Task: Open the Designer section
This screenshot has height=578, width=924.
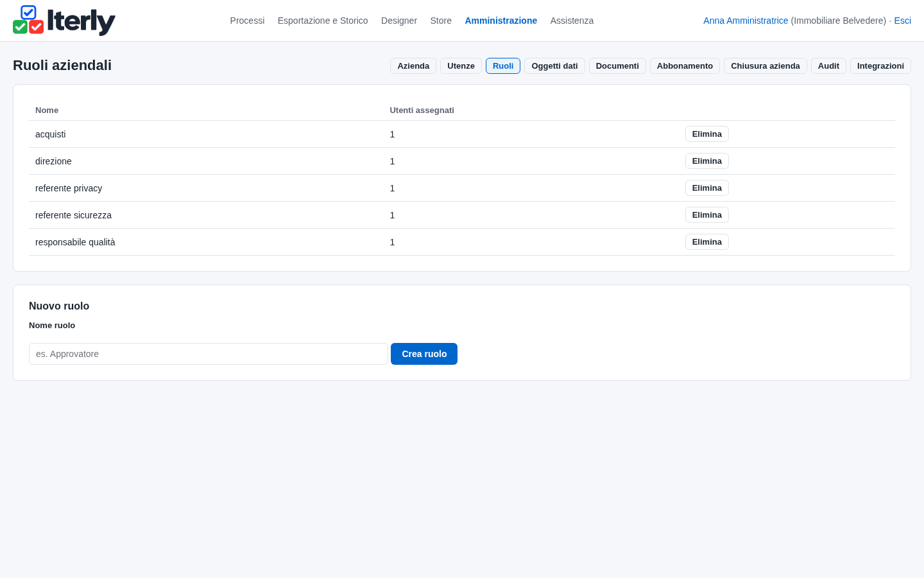Action: point(399,21)
